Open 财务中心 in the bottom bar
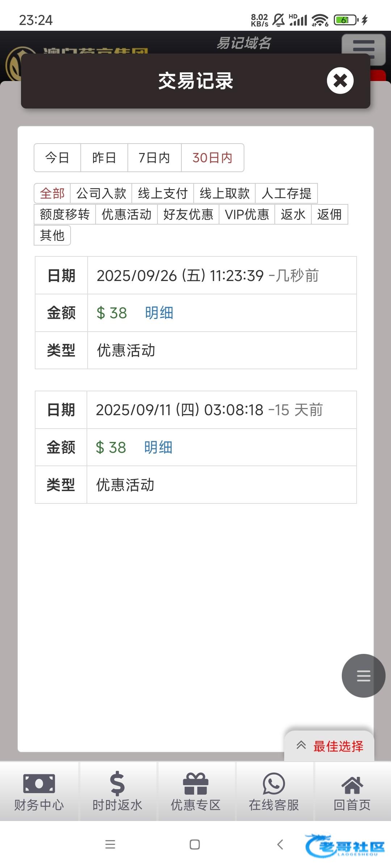 (39, 791)
